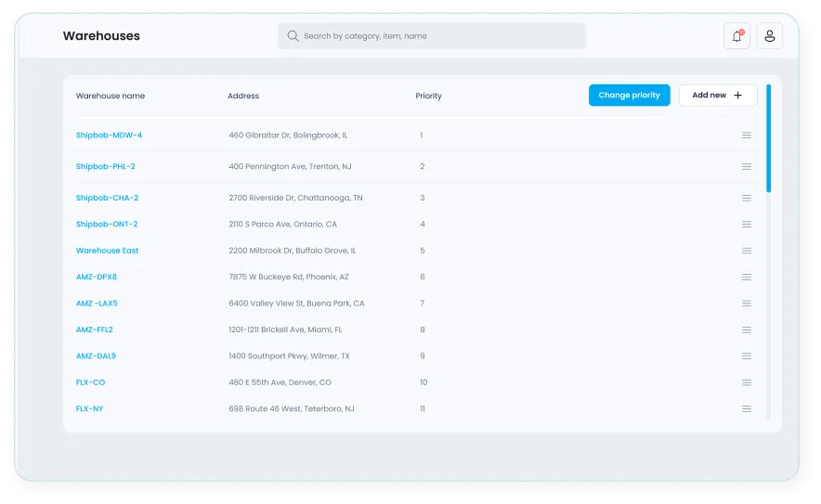Image resolution: width=821 pixels, height=504 pixels.
Task: Select address 1400 Southport Pkwy, Wilmer, TX
Action: (289, 355)
